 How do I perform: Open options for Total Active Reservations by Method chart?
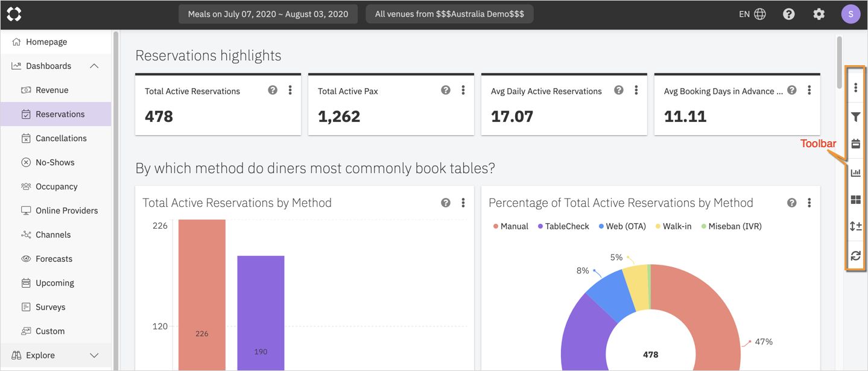[x=463, y=203]
